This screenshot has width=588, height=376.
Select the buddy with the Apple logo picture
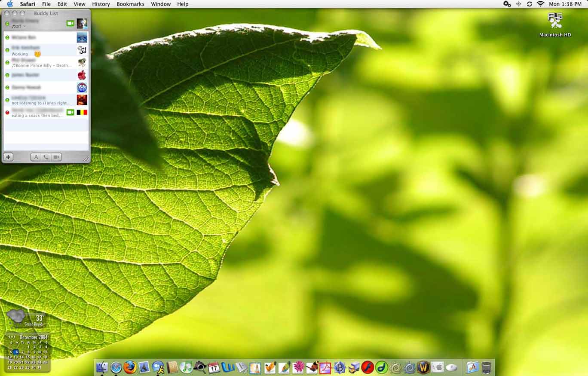click(46, 75)
